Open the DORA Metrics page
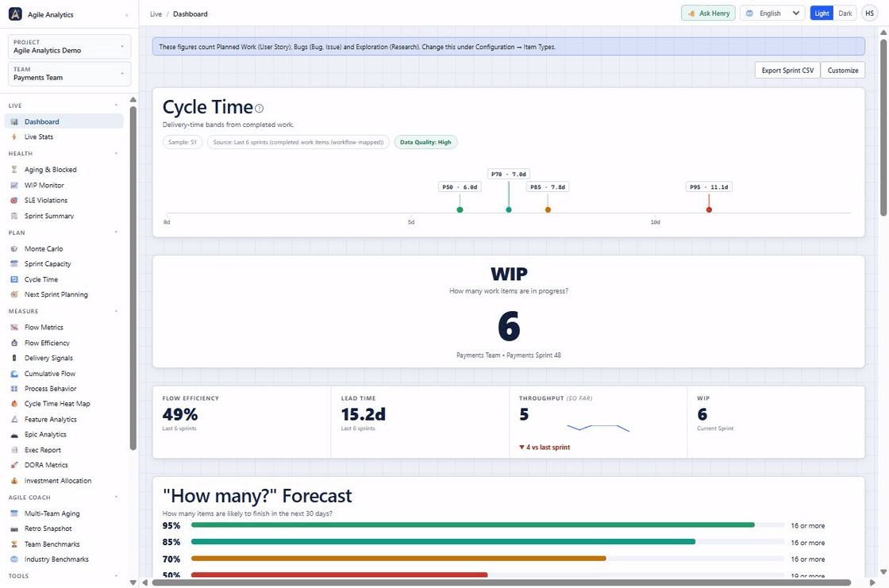Viewport: 889px width, 588px height. point(63,465)
